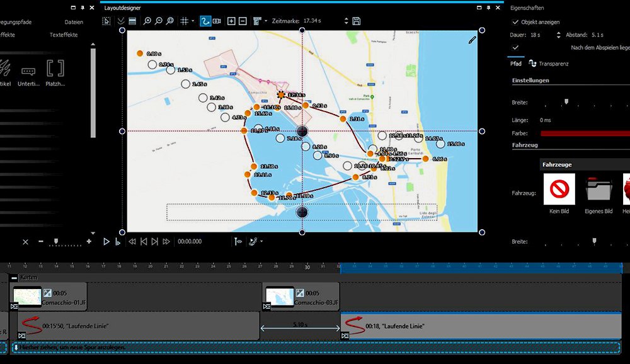This screenshot has height=364, width=630.
Task: Open the grid options dropdown
Action: 192,21
